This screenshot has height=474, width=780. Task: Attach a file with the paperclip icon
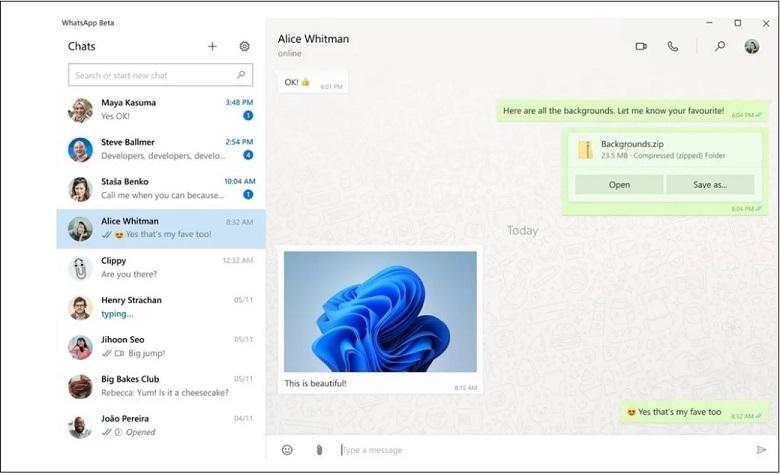319,450
